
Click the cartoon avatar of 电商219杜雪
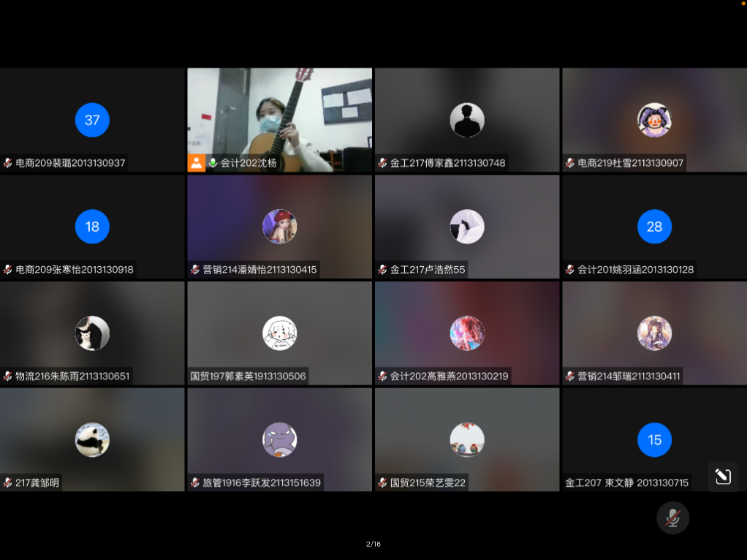coord(655,120)
